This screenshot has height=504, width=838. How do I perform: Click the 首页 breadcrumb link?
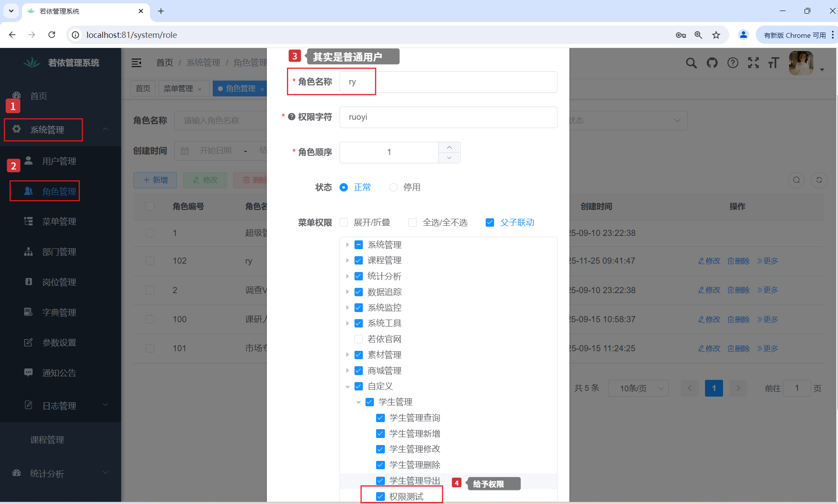point(165,63)
